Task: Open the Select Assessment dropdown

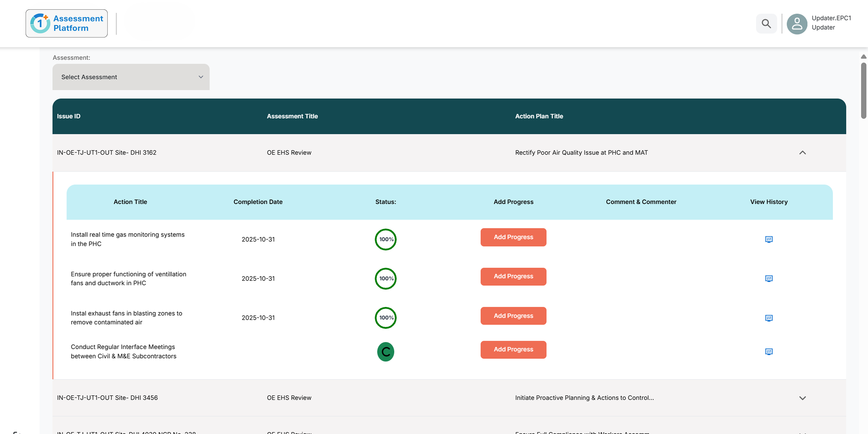Action: tap(131, 77)
